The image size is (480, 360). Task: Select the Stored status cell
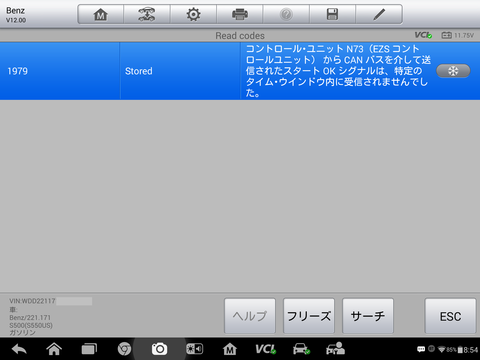180,71
